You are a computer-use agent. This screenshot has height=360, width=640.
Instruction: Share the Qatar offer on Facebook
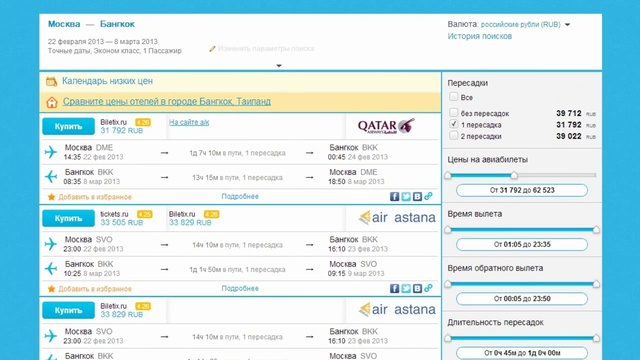tap(394, 196)
